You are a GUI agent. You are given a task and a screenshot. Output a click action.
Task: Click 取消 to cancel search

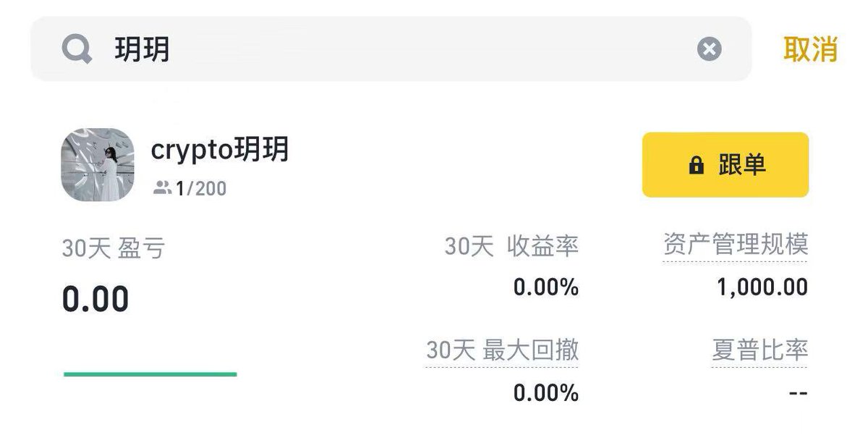(810, 49)
